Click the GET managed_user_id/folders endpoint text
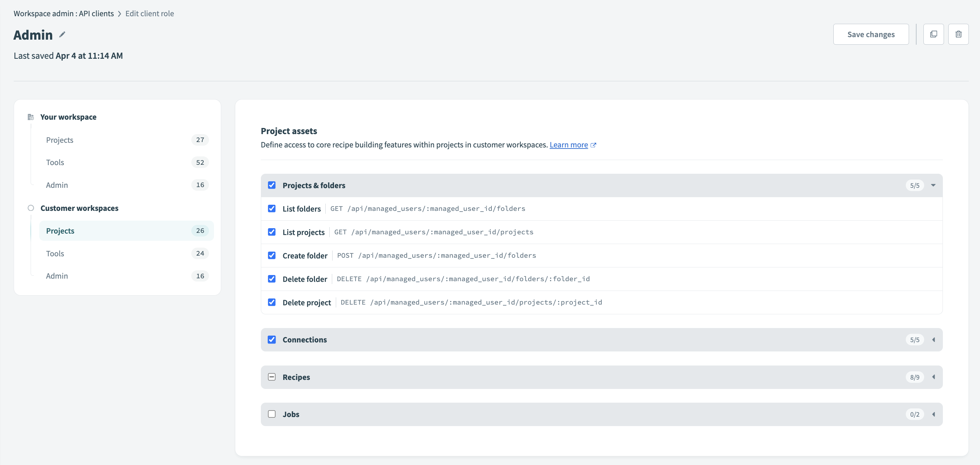Viewport: 980px width, 465px height. (x=428, y=208)
